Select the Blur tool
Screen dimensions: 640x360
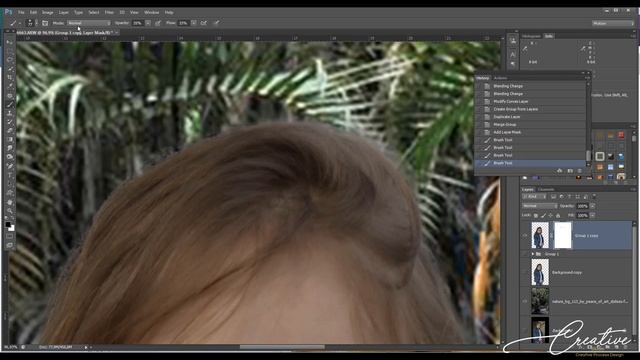point(9,148)
